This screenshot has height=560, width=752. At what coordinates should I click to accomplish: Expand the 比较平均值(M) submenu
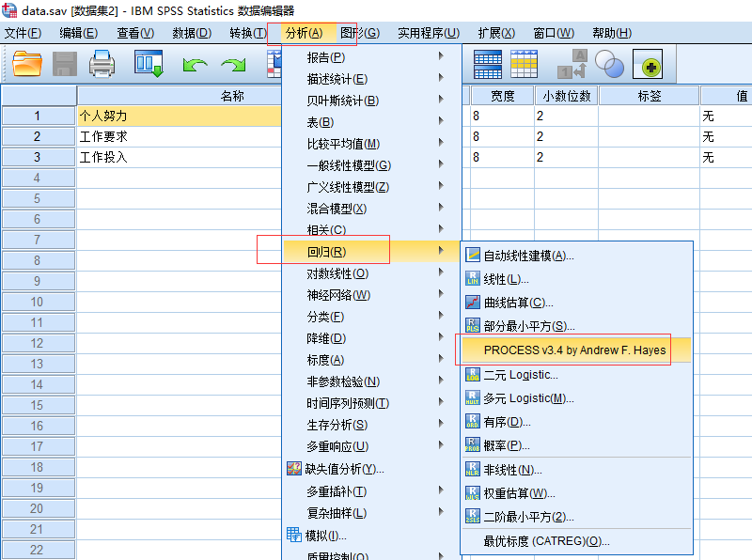pos(371,144)
